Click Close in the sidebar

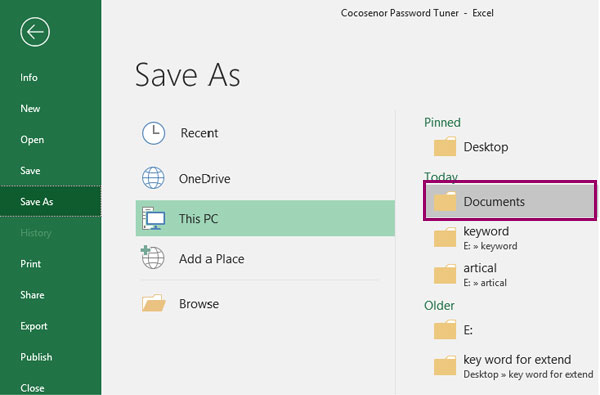coord(32,388)
